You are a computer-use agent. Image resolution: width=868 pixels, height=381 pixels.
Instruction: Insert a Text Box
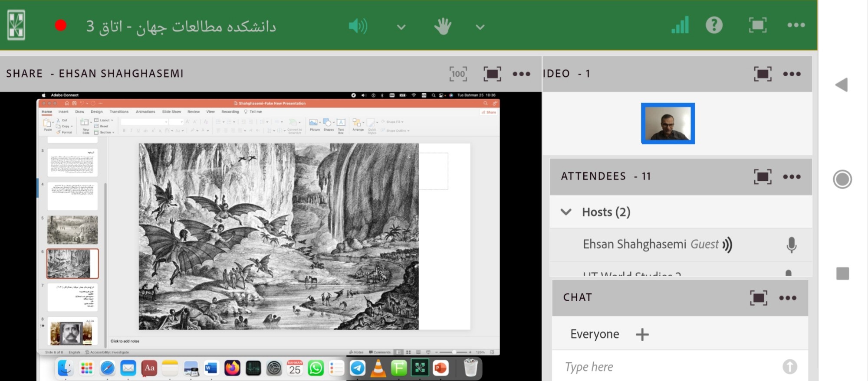(x=341, y=126)
